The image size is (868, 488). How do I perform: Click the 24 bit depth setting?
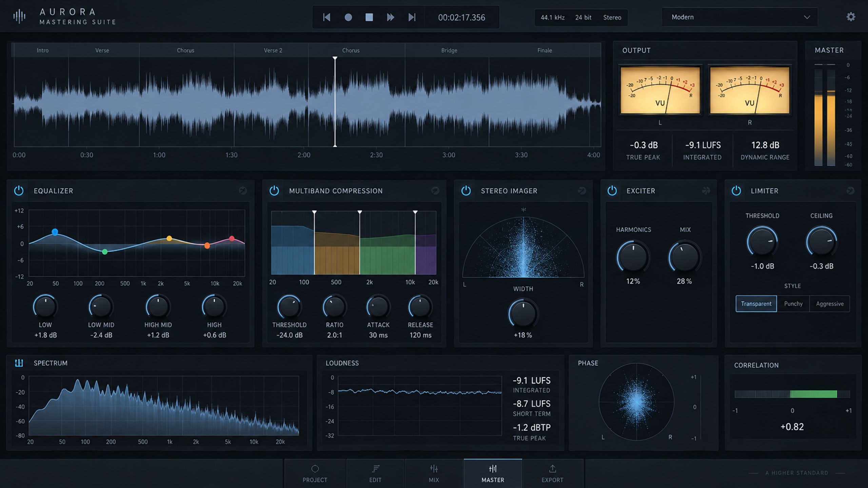point(583,18)
